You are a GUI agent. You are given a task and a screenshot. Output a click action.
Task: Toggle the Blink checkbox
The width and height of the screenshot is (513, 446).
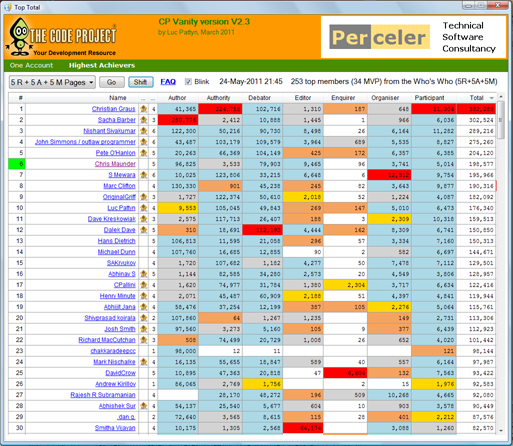click(x=188, y=82)
